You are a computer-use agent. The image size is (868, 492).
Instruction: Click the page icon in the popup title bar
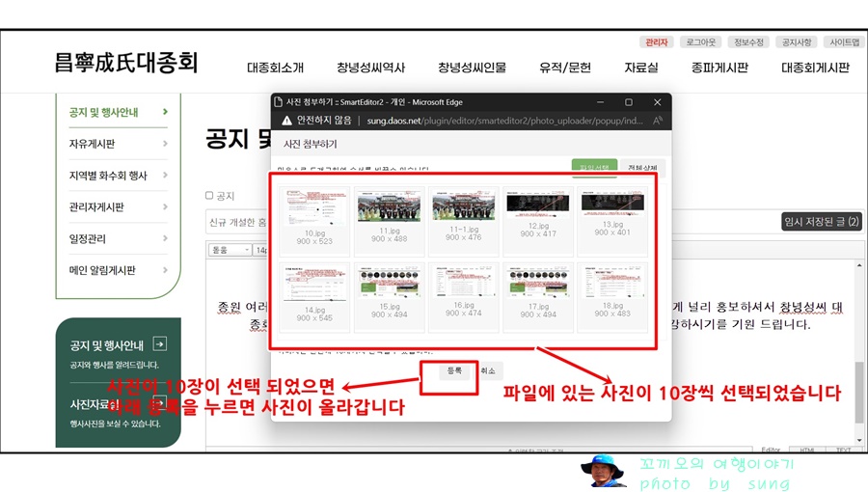279,102
